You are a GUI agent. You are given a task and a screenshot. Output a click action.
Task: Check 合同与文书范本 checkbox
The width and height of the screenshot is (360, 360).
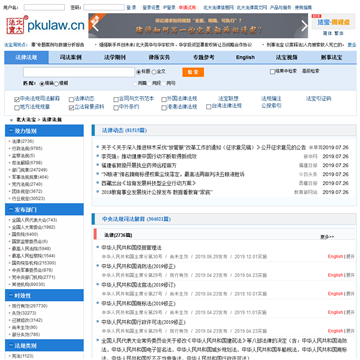pyautogui.click(x=116, y=99)
